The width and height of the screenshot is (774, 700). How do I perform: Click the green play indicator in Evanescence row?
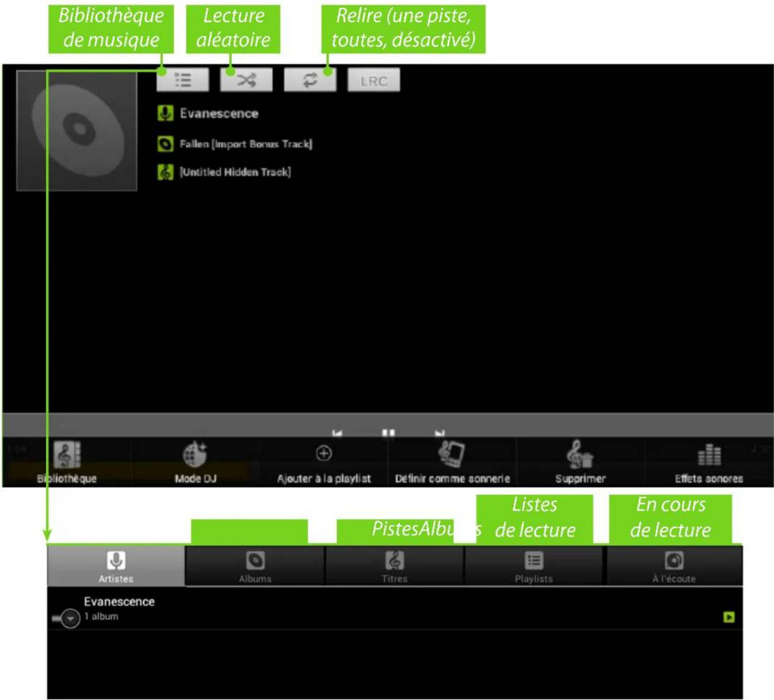pyautogui.click(x=729, y=617)
